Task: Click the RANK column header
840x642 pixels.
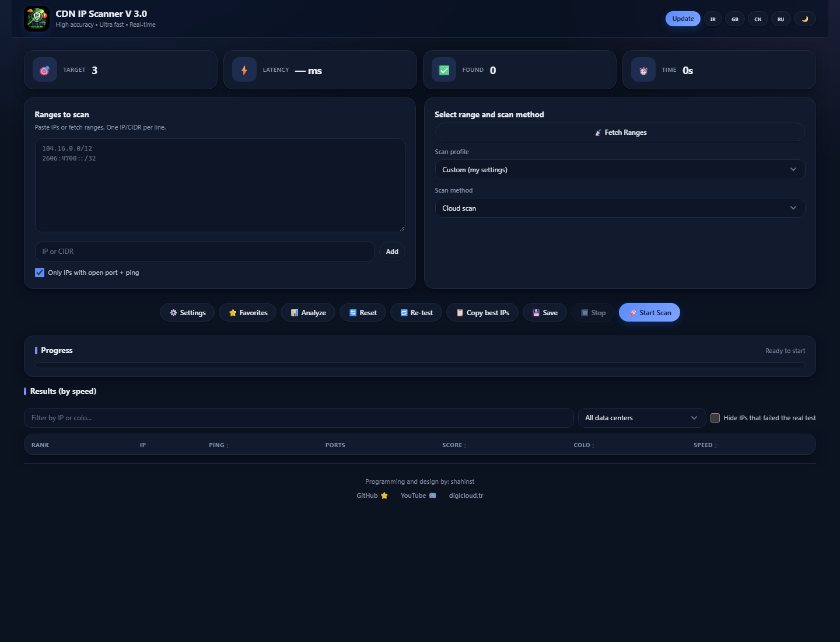Action: (x=40, y=445)
